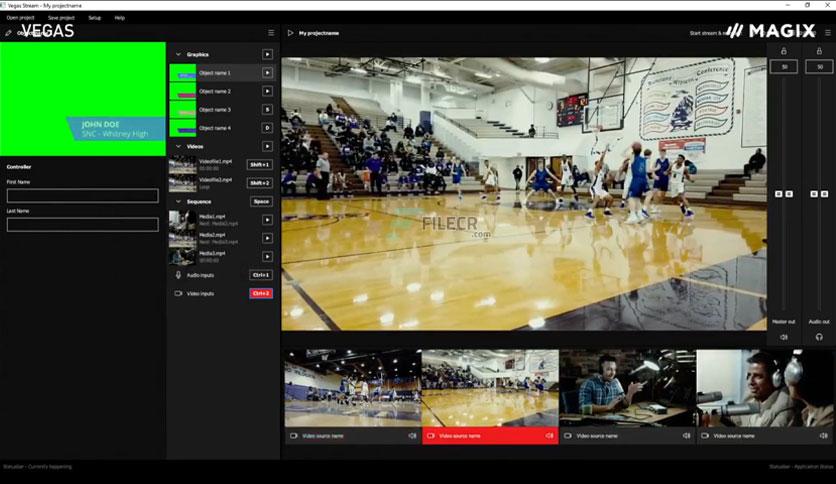Screen dimensions: 836x484
Task: Select Media2.mp4 thumbnail
Action: tap(183, 238)
